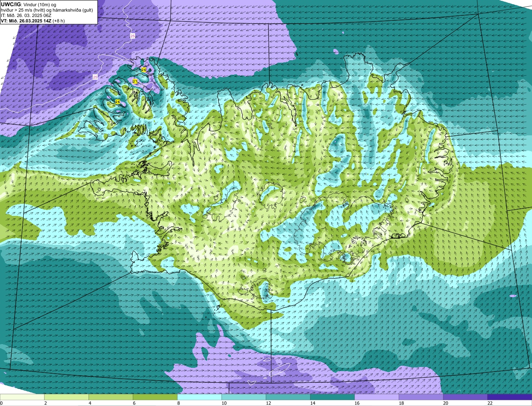Select the "hámarkshviða (gult)" text in the info box
The width and height of the screenshot is (532, 406).
coord(72,10)
